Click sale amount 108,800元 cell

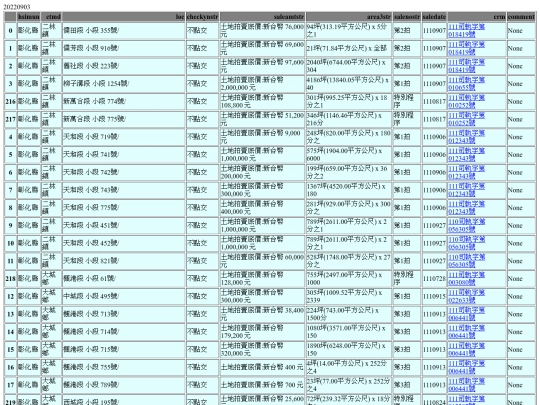point(262,101)
